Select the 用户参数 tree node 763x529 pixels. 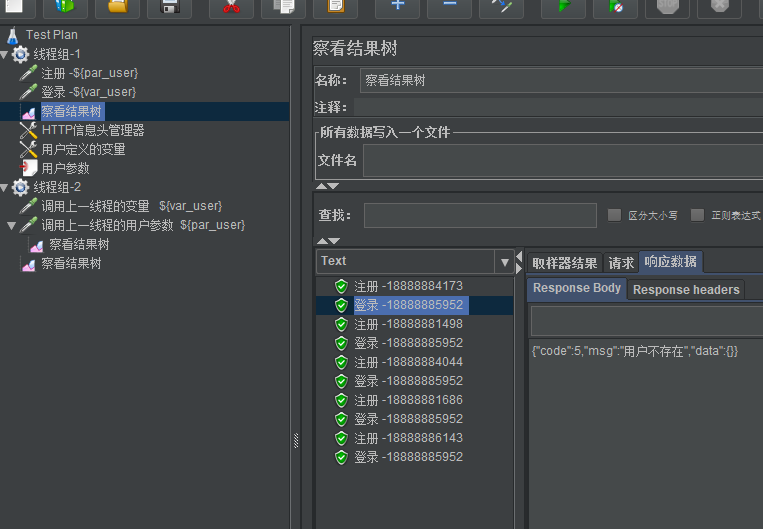[x=65, y=168]
